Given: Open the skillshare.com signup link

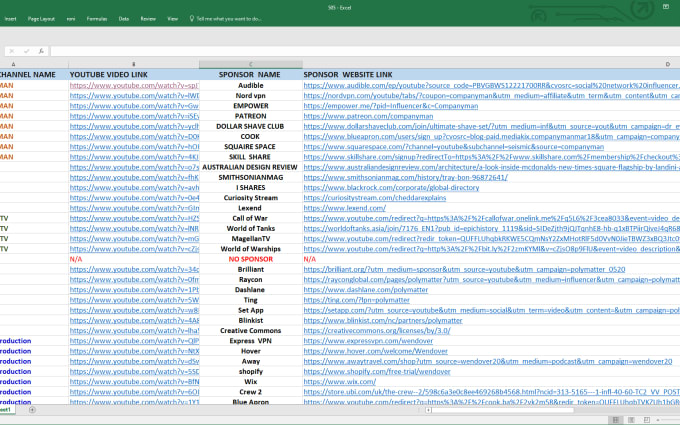Looking at the screenshot, I should tap(491, 157).
